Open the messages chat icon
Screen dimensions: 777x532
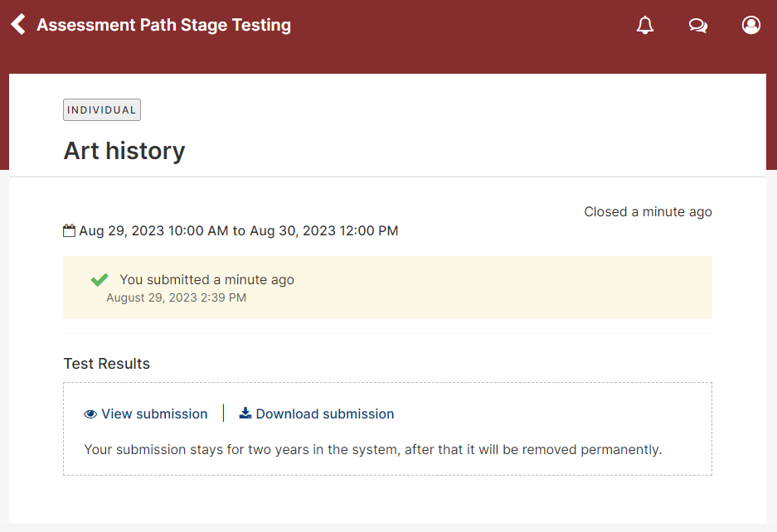[697, 25]
